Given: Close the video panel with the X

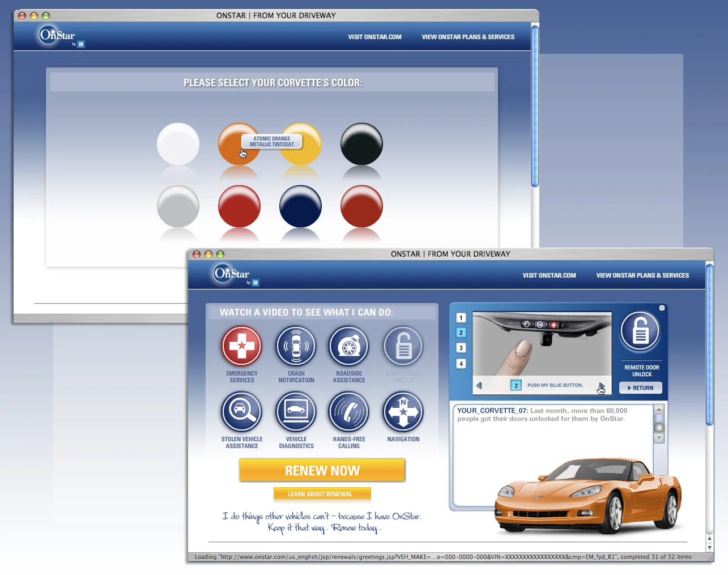Looking at the screenshot, I should 662,308.
